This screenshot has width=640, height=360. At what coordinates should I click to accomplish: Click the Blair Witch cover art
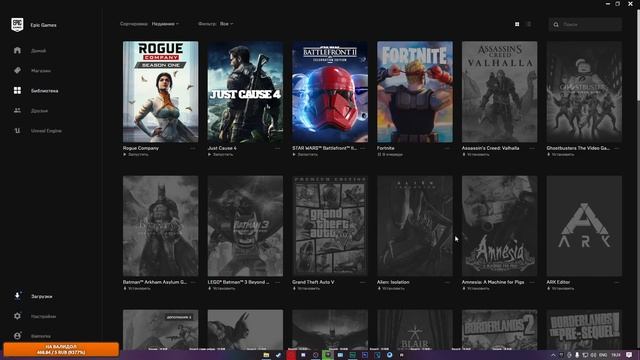click(415, 329)
